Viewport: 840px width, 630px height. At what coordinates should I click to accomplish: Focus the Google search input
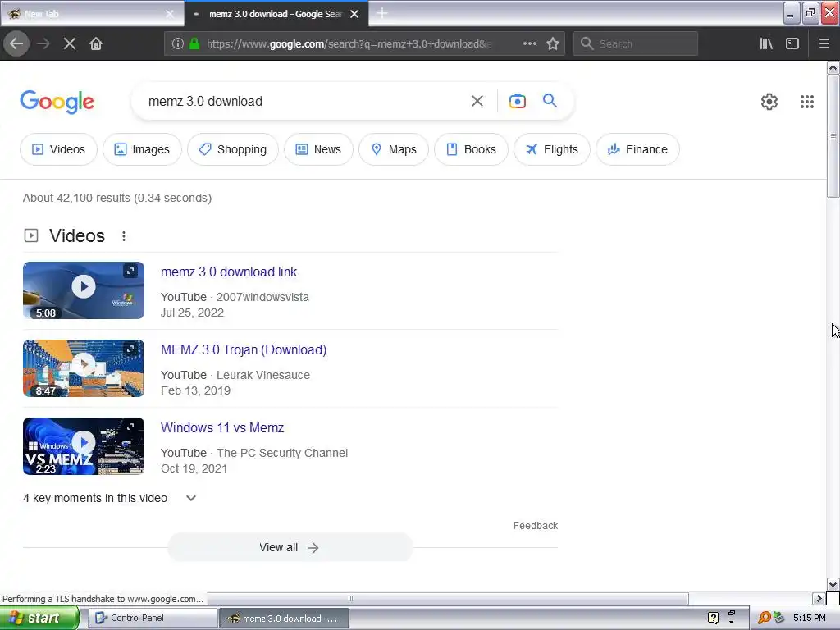coord(305,101)
